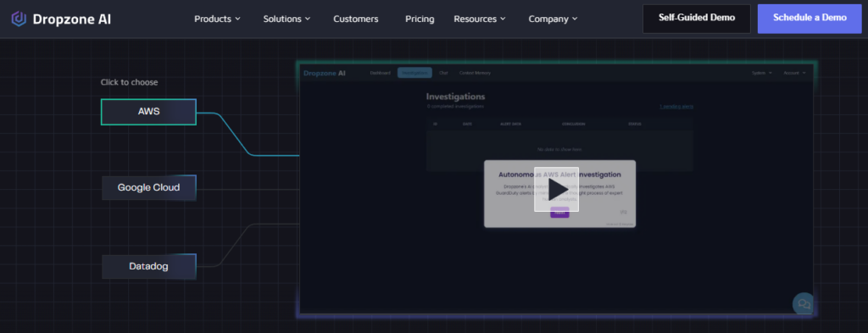This screenshot has height=333, width=868.
Task: Open the Customers page
Action: 356,19
